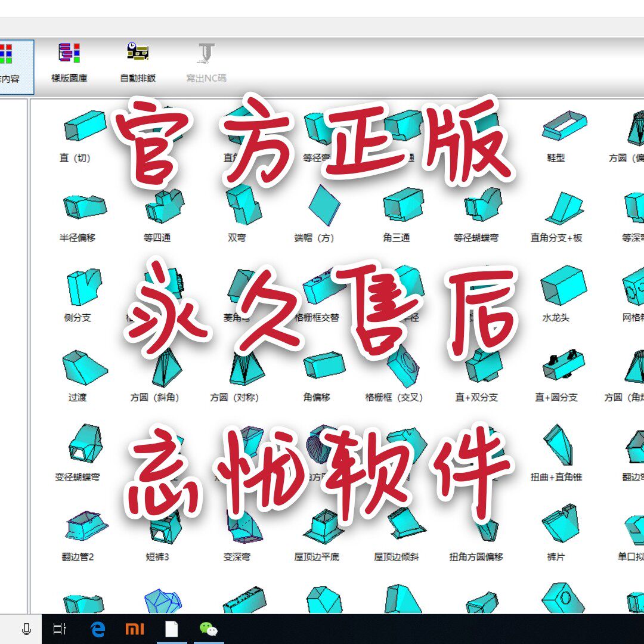Choose the 直+圆分支 fitting
The width and height of the screenshot is (644, 644).
coord(563,365)
